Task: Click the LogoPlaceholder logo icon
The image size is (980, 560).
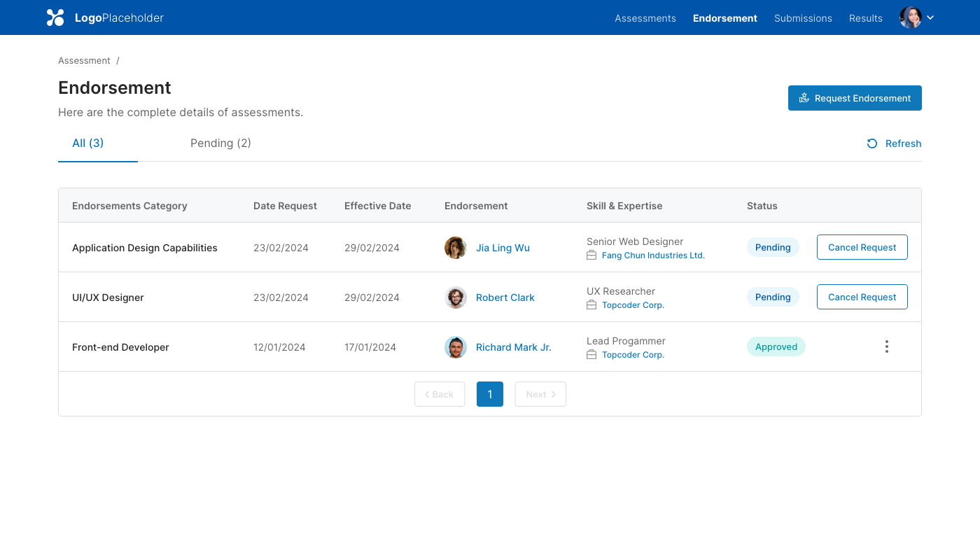Action: click(x=55, y=17)
